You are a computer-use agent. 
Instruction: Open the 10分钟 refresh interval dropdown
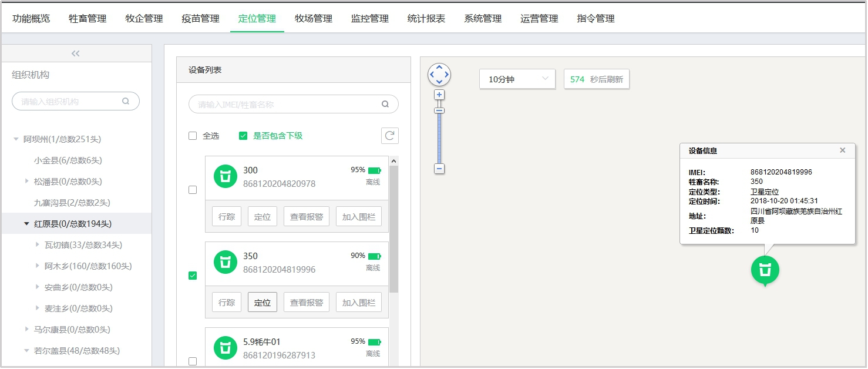[x=517, y=79]
